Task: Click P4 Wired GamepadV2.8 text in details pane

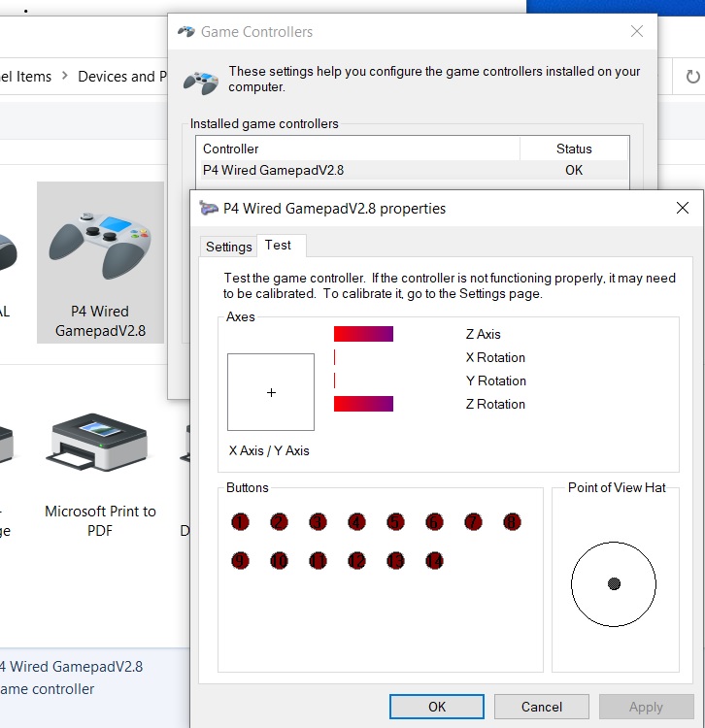Action: tap(72, 666)
